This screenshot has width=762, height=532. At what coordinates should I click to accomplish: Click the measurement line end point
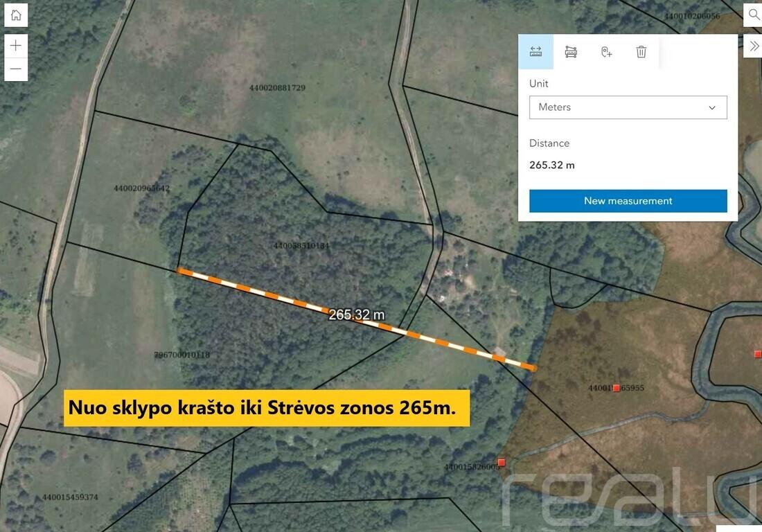533,369
